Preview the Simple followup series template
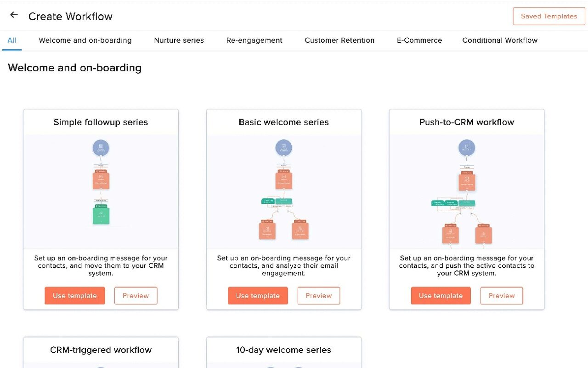The image size is (588, 368). (136, 296)
